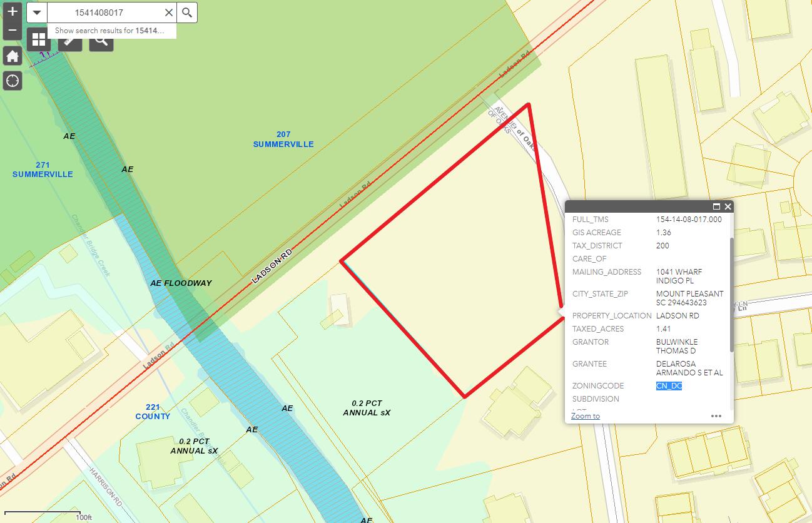Zoom in the map with plus button
812x523 pixels.
point(13,12)
